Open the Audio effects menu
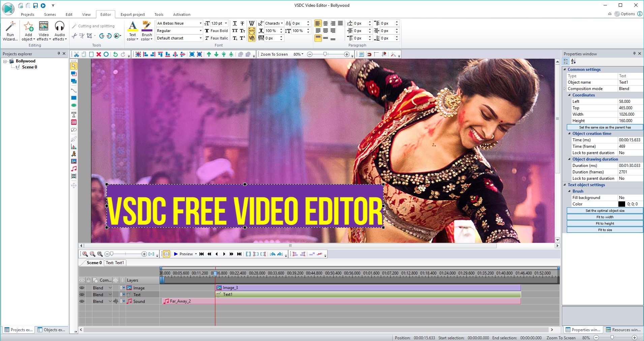The height and width of the screenshot is (341, 644). pos(60,31)
